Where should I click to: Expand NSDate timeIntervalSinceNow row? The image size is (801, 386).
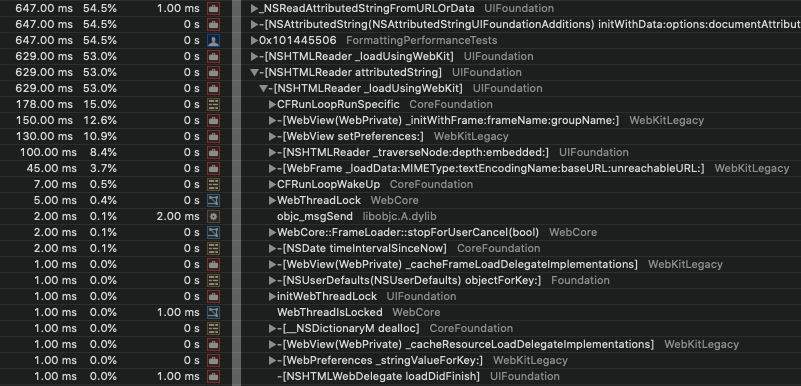273,248
